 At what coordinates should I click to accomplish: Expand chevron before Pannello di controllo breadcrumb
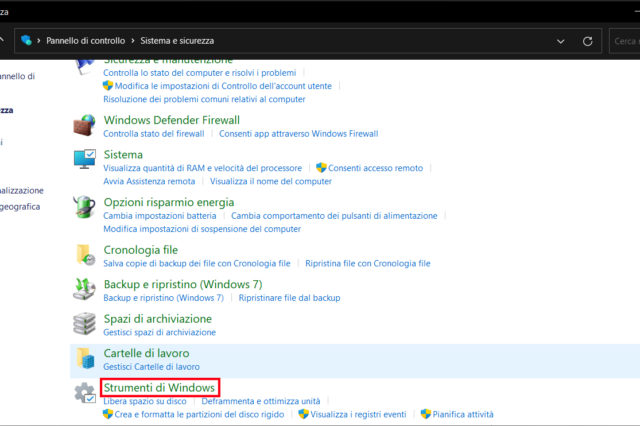tap(39, 41)
